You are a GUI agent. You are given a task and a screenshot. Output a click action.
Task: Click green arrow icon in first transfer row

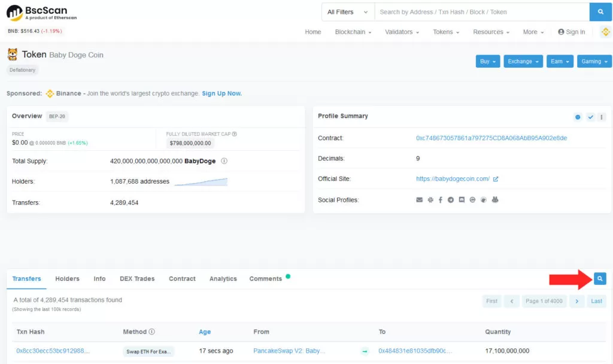pyautogui.click(x=365, y=351)
